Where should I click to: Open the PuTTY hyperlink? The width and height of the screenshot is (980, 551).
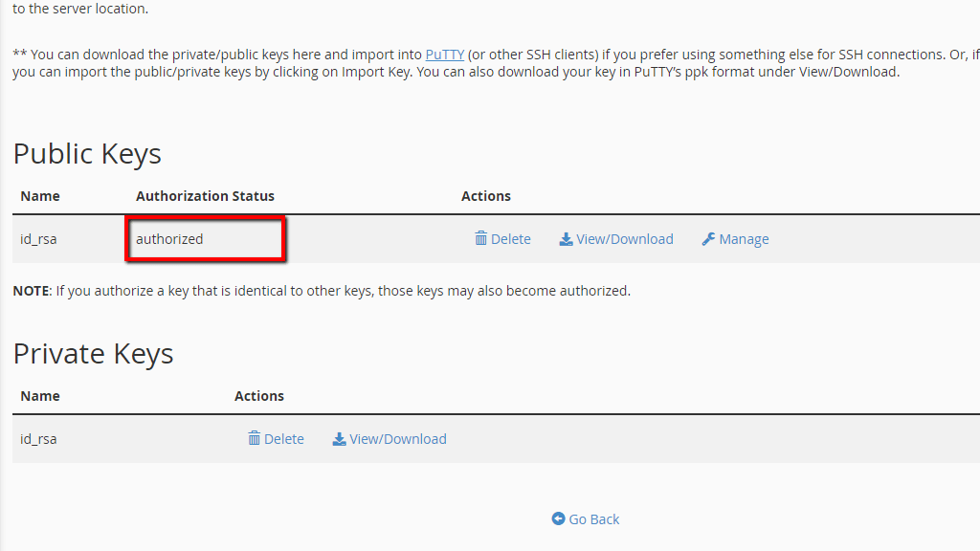tap(444, 54)
